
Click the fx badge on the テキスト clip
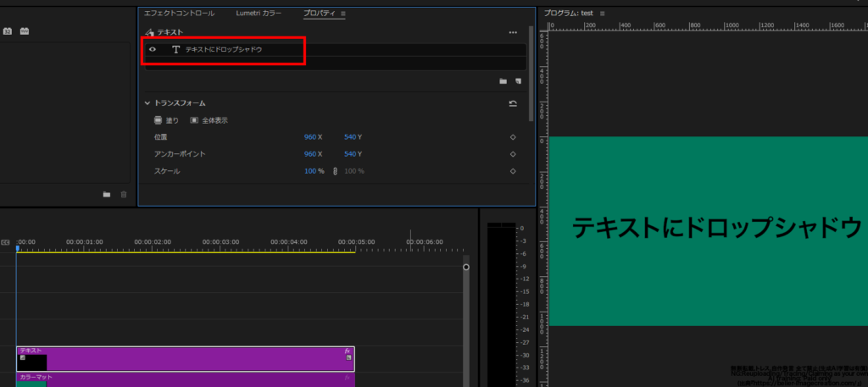click(348, 351)
